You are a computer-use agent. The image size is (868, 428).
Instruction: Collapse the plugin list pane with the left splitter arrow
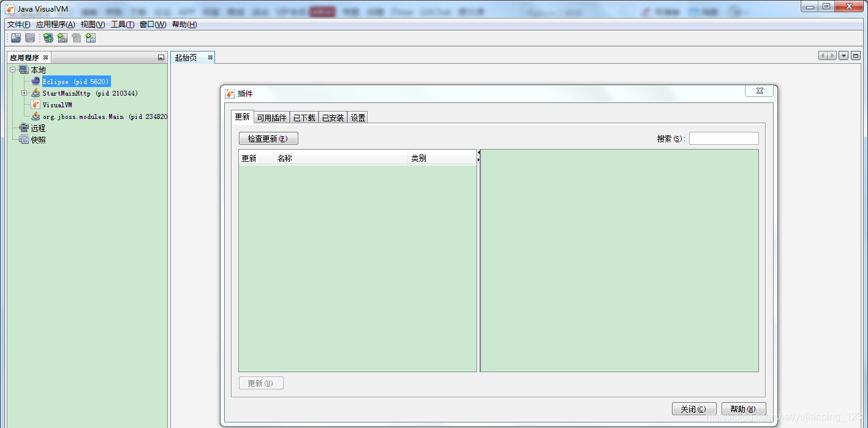(x=479, y=152)
